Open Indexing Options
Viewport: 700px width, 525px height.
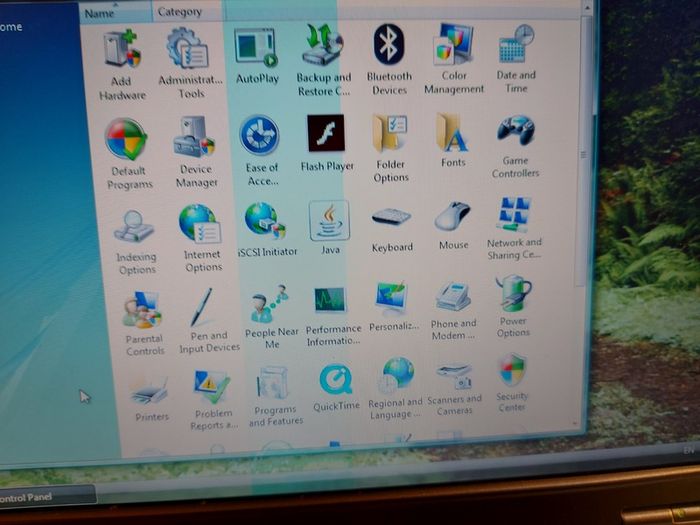136,242
